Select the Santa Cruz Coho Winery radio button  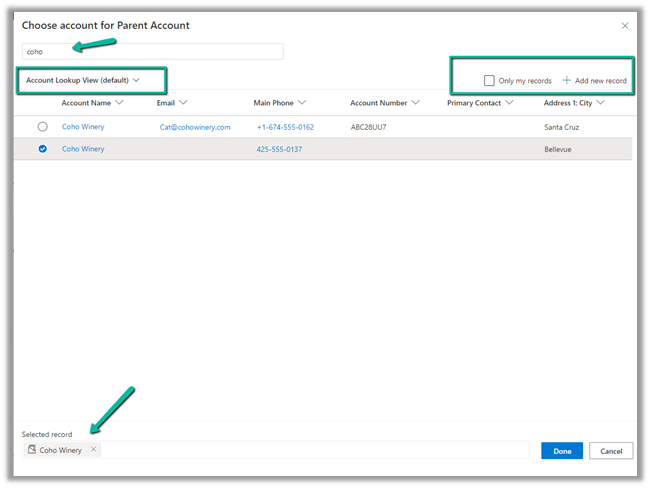pos(42,127)
